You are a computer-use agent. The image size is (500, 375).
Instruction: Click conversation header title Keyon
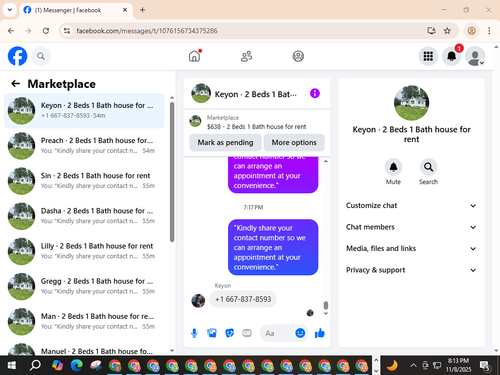click(256, 94)
